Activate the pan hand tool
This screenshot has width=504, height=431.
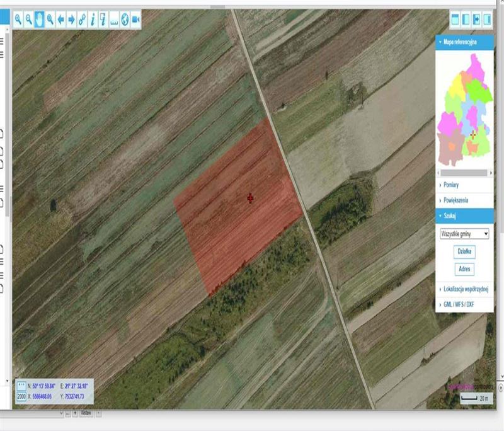(40, 20)
